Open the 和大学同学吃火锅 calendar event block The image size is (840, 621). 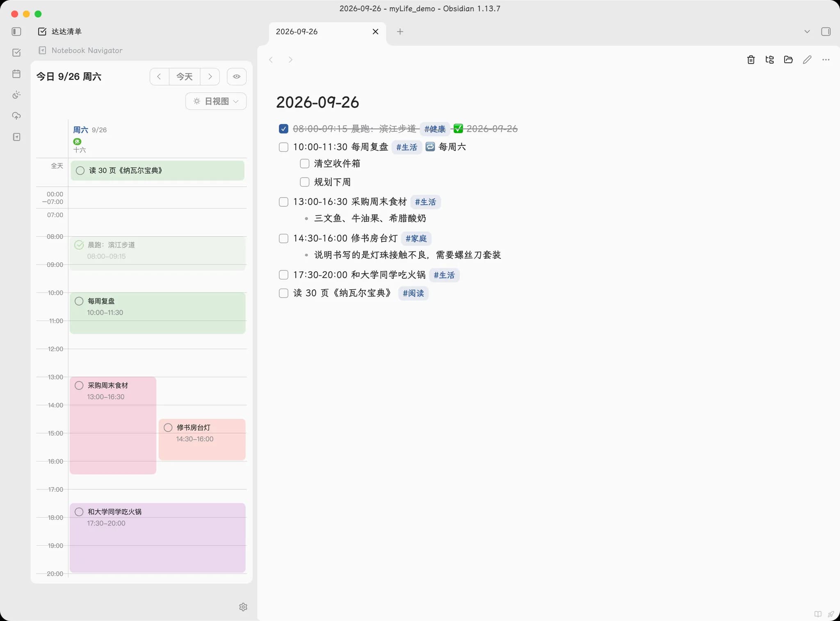[x=157, y=538]
